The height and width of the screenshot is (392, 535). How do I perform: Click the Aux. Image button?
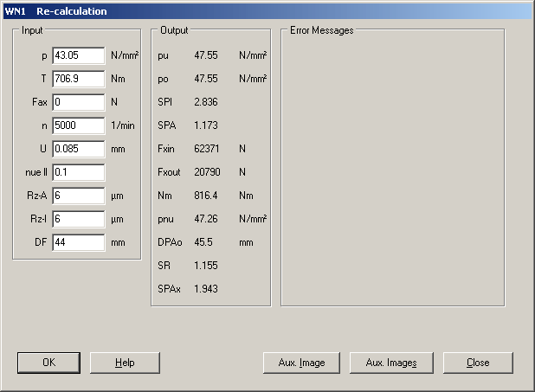pos(300,363)
